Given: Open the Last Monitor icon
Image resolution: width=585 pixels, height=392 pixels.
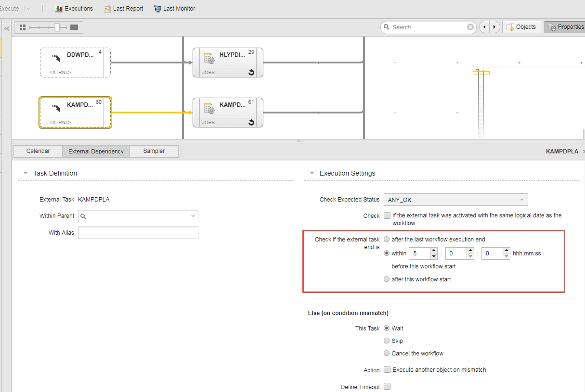Looking at the screenshot, I should click(157, 9).
